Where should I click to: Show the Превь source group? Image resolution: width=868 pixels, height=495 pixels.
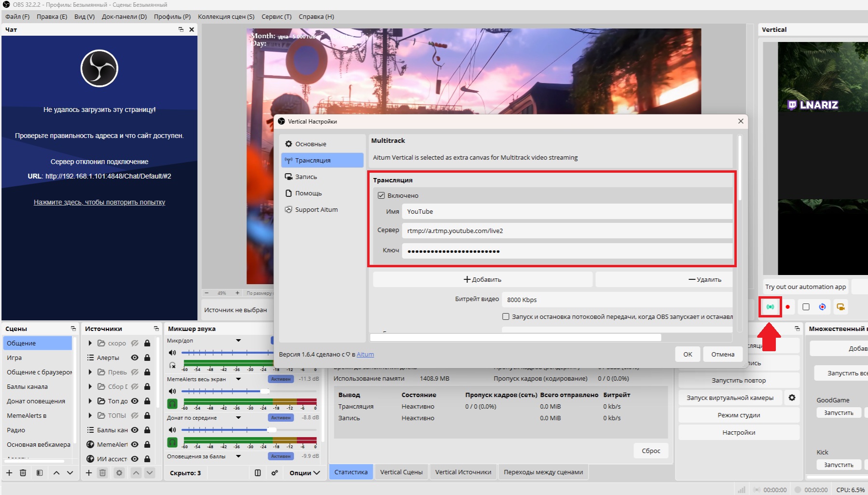pyautogui.click(x=135, y=372)
